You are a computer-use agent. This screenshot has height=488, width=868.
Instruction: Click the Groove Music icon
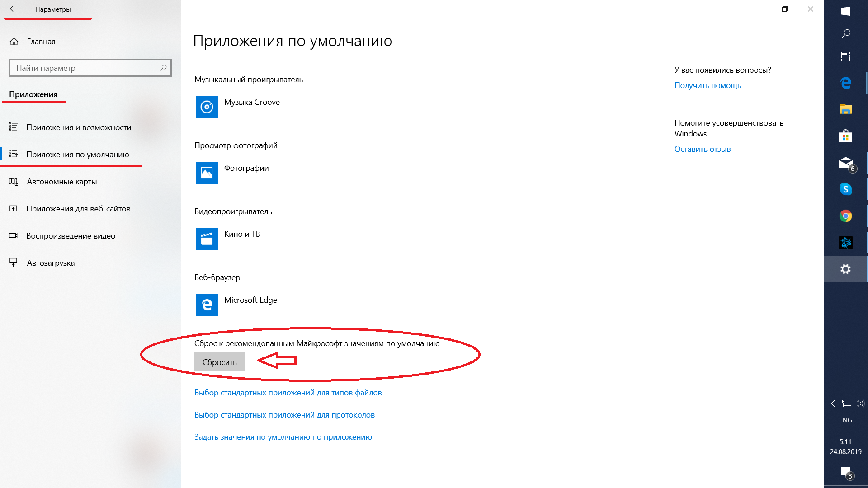click(x=206, y=107)
